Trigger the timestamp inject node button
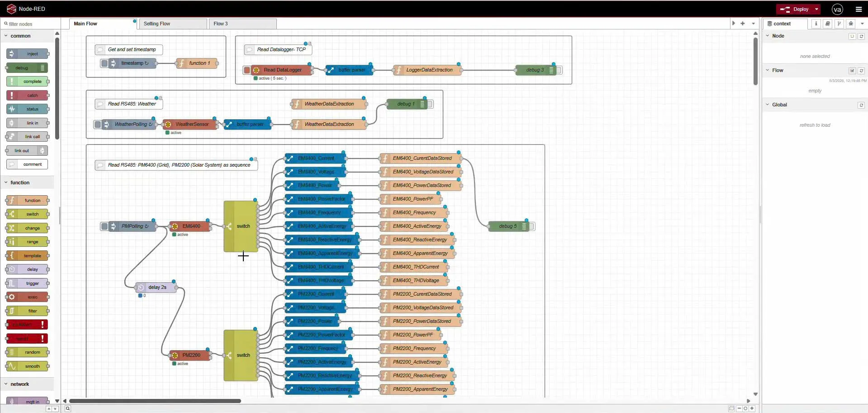This screenshot has height=413, width=868. [104, 63]
